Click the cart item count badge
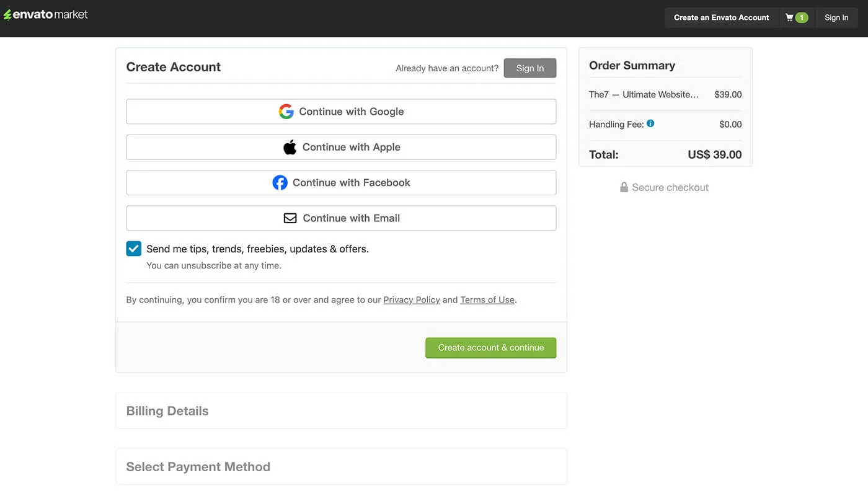This screenshot has height=496, width=868. (802, 17)
